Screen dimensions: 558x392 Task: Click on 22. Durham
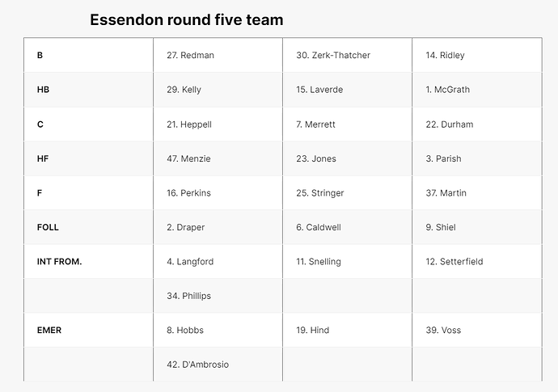pos(450,124)
